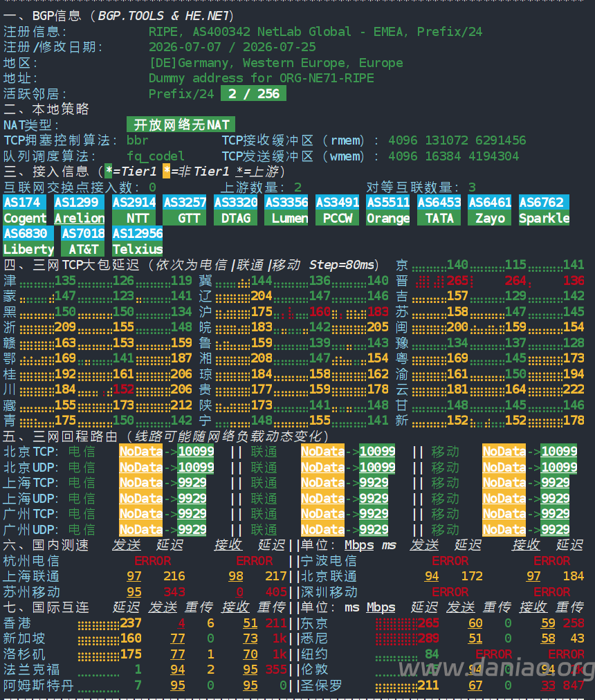595x700 pixels.
Task: Click the 纽约 row label
Action: 315,654
